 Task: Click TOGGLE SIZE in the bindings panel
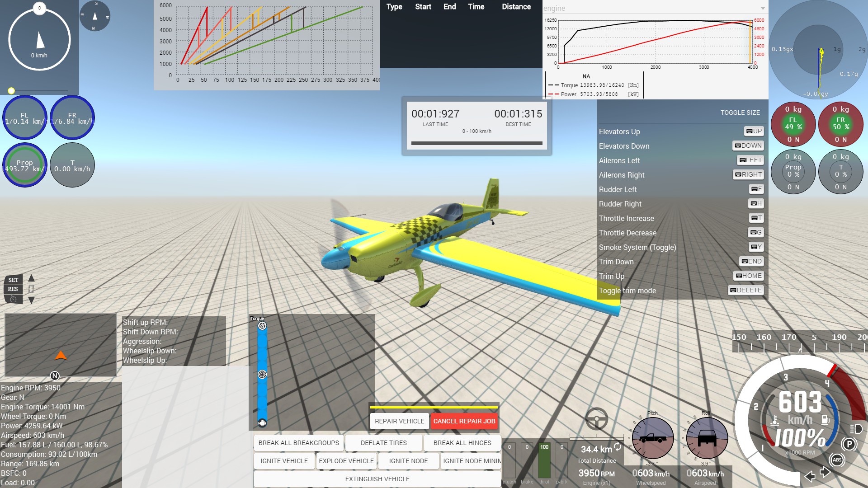click(740, 113)
